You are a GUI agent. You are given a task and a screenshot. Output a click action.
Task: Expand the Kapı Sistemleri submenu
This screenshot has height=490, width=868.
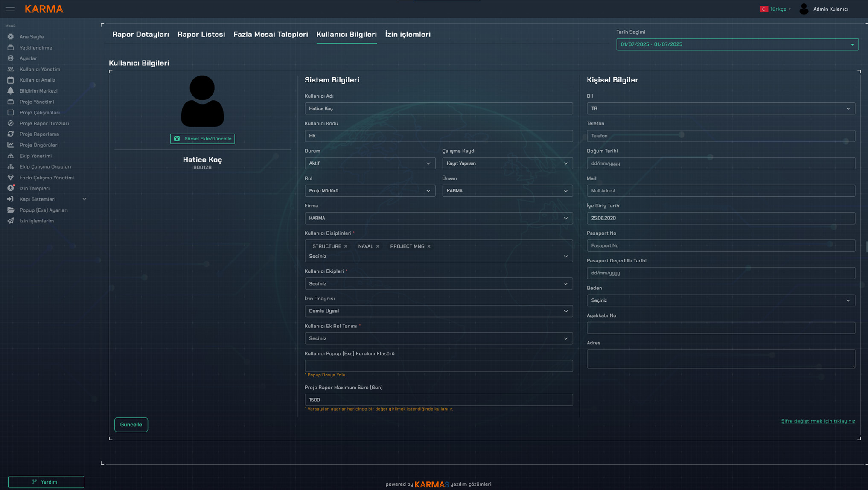84,199
